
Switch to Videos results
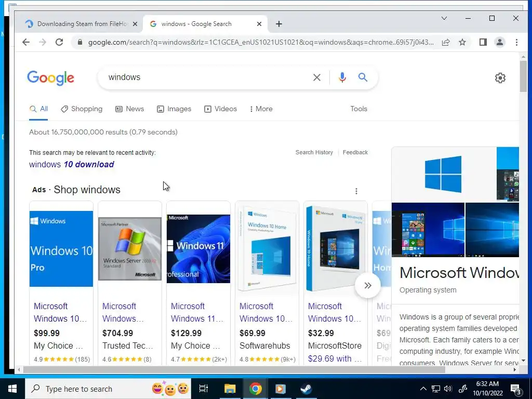click(x=220, y=109)
